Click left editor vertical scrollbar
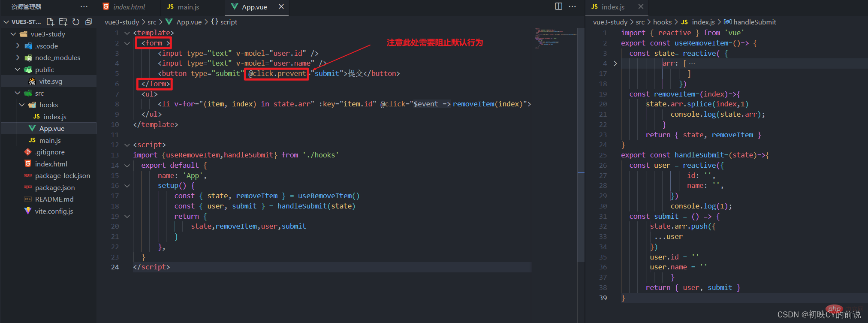This screenshot has height=323, width=868. coord(581,145)
